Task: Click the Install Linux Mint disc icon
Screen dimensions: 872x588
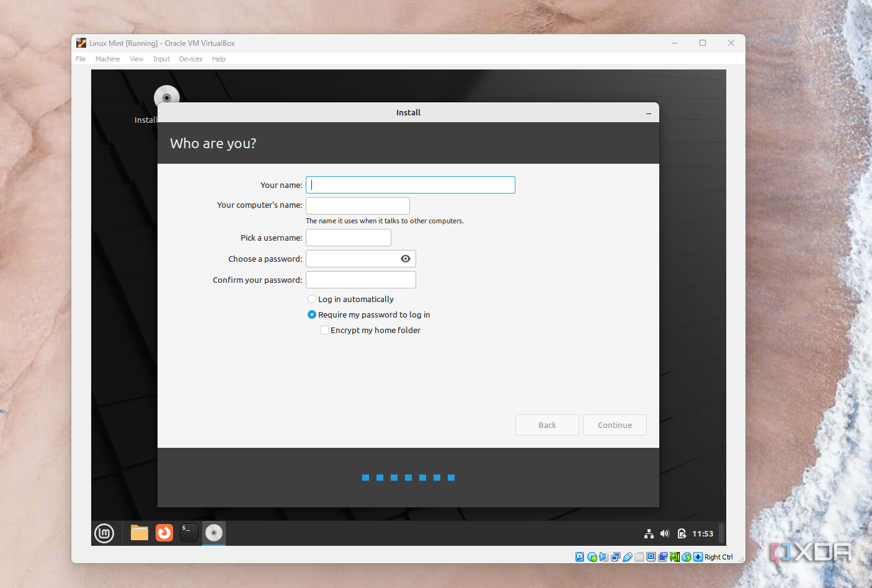Action: tap(166, 97)
